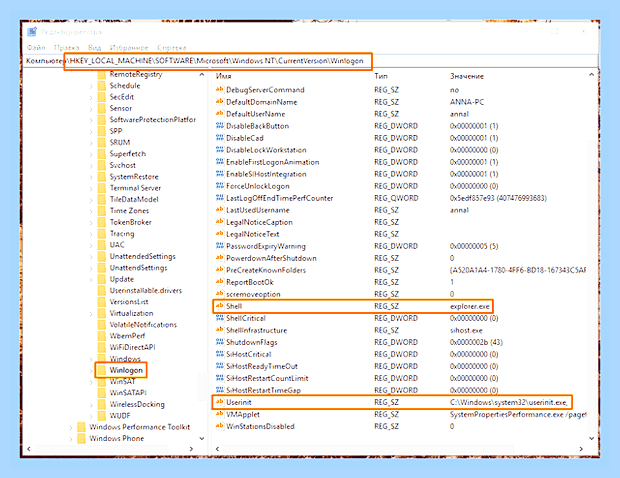Expand the Virtualization key node

[x=91, y=314]
